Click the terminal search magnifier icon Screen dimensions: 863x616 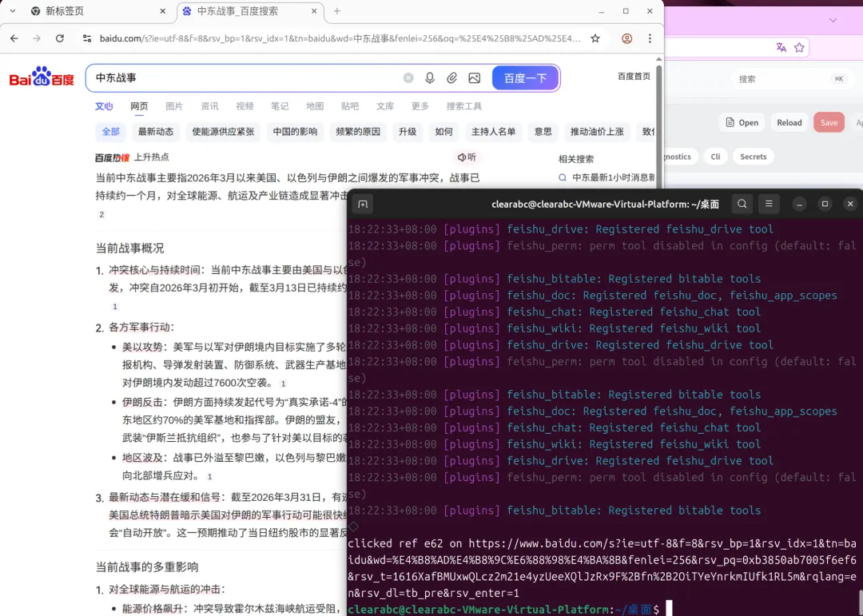(742, 204)
